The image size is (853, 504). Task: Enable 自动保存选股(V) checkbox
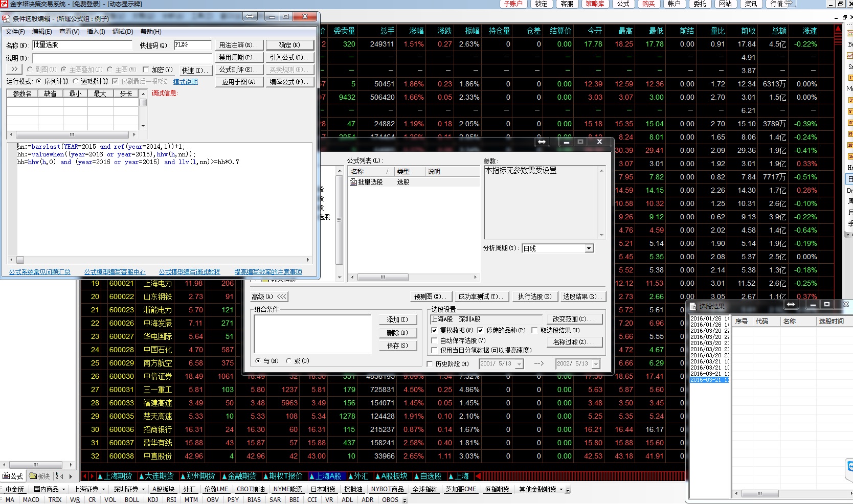tap(434, 340)
